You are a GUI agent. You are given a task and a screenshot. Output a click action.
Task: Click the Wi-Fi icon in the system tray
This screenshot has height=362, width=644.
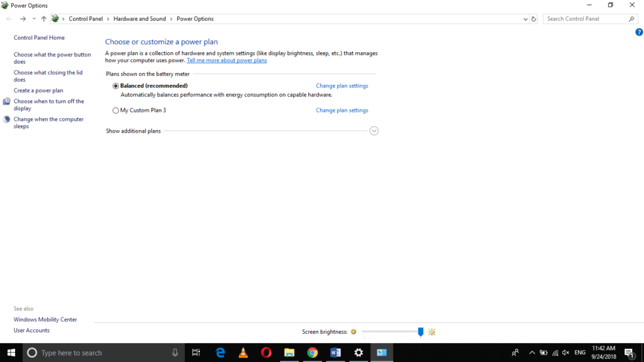(x=555, y=353)
